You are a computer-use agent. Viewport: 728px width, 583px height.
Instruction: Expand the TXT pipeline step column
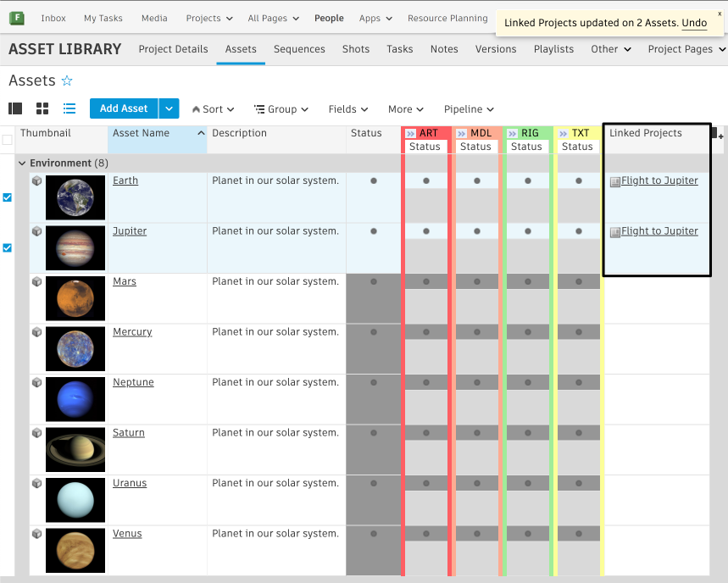564,134
